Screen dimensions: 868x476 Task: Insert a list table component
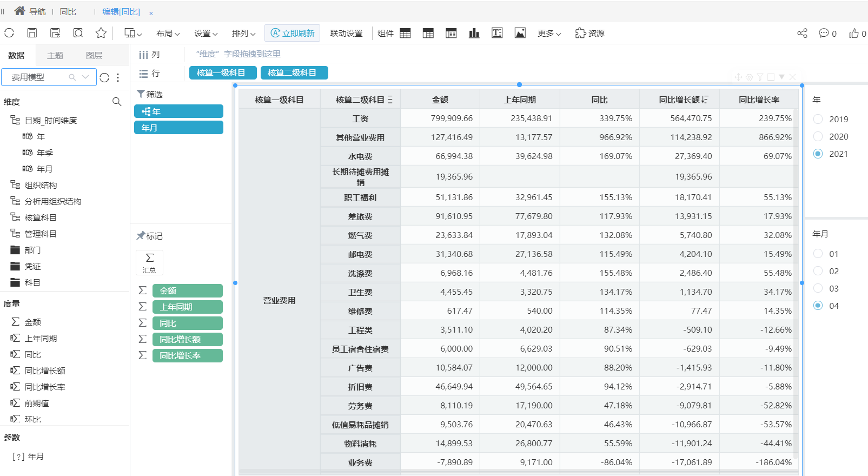click(x=405, y=33)
